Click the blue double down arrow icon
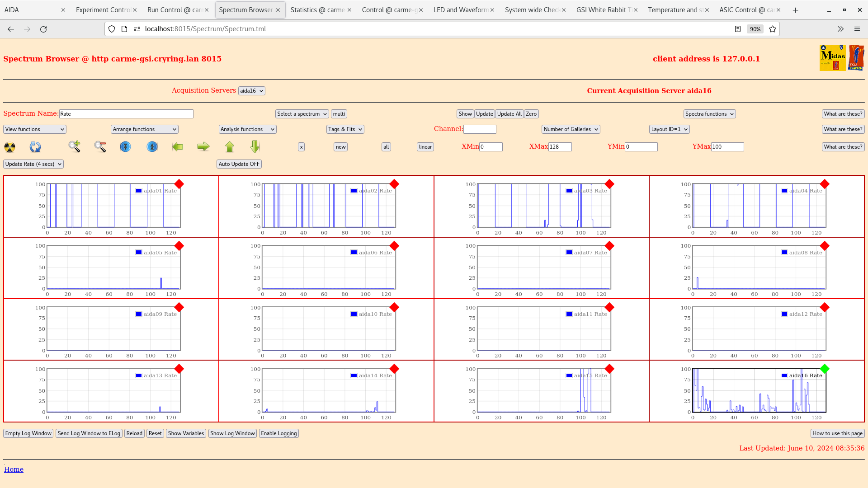Viewport: 868px width, 488px height. pyautogui.click(x=125, y=147)
